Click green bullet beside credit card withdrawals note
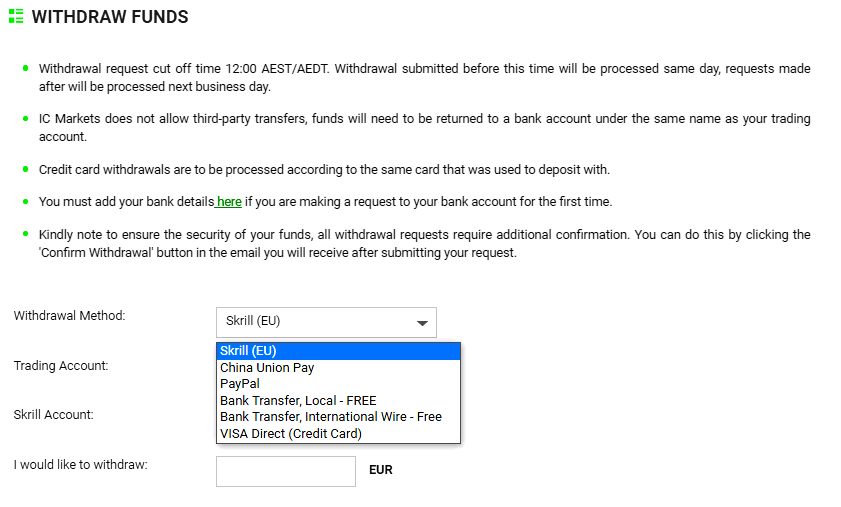This screenshot has height=507, width=841. click(25, 169)
